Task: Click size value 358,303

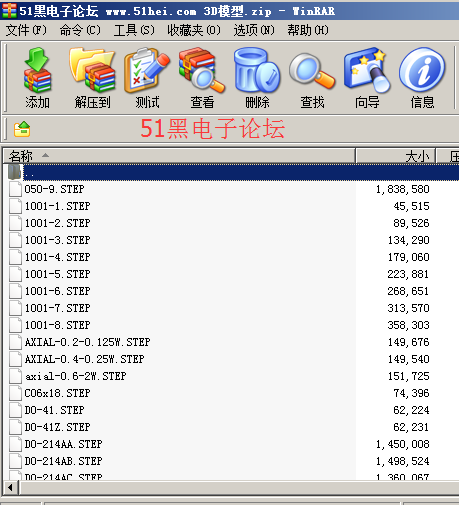Action: click(x=408, y=325)
